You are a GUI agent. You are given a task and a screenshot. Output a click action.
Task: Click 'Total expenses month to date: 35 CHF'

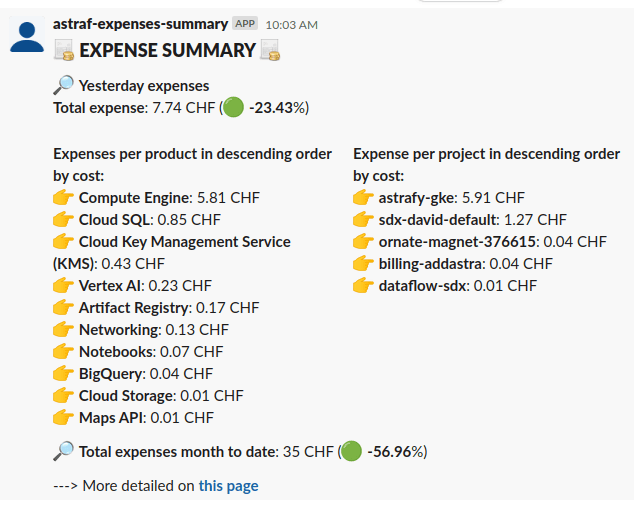click(206, 451)
